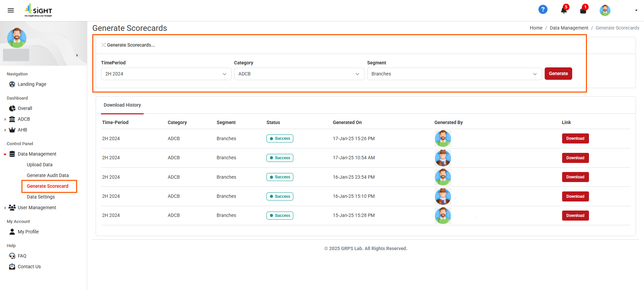The height and width of the screenshot is (290, 644).
Task: Expand the User Management tree arrow
Action: click(x=5, y=208)
